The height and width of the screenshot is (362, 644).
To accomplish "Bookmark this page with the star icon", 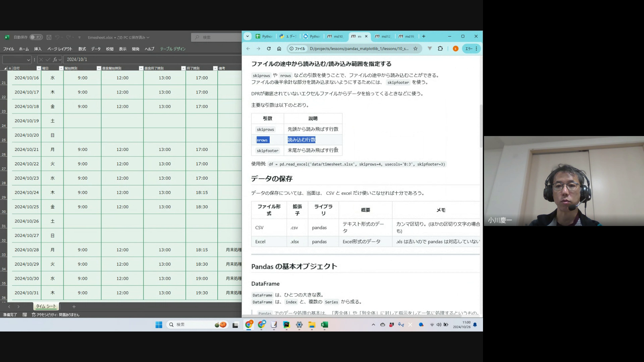I will tap(415, 49).
